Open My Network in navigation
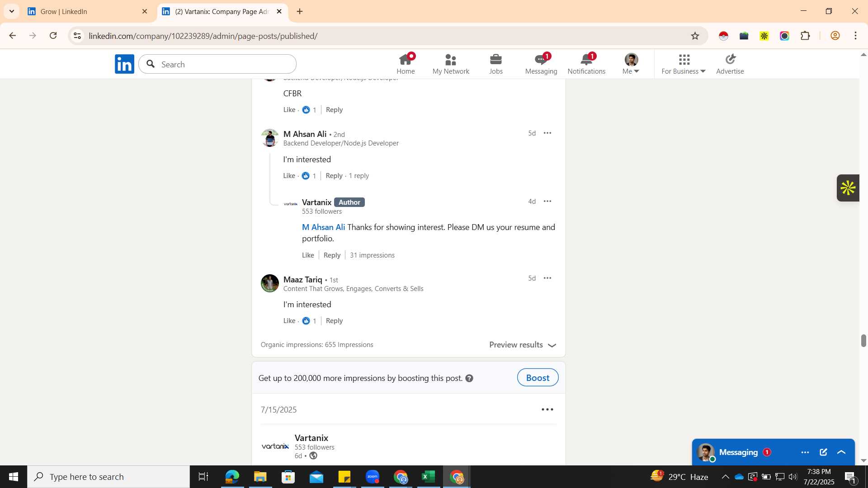Viewport: 868px width, 488px height. pyautogui.click(x=451, y=64)
